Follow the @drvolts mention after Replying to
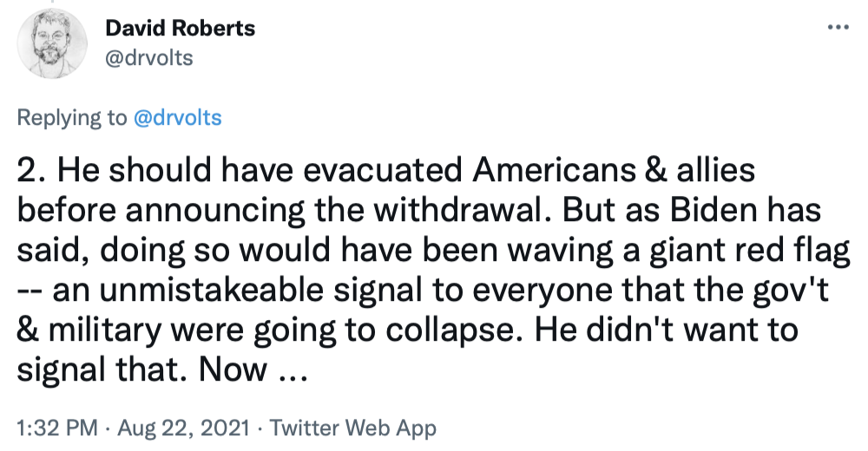 [177, 118]
